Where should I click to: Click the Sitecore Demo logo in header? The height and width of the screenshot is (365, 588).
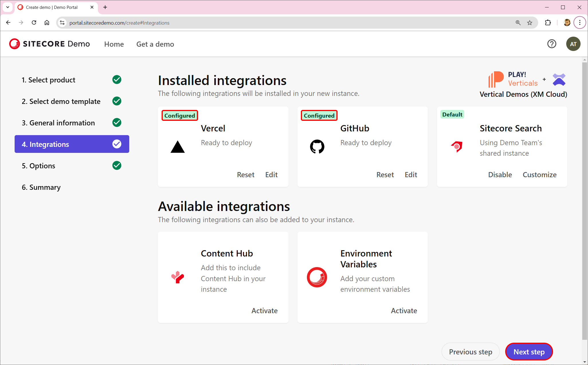click(x=50, y=44)
